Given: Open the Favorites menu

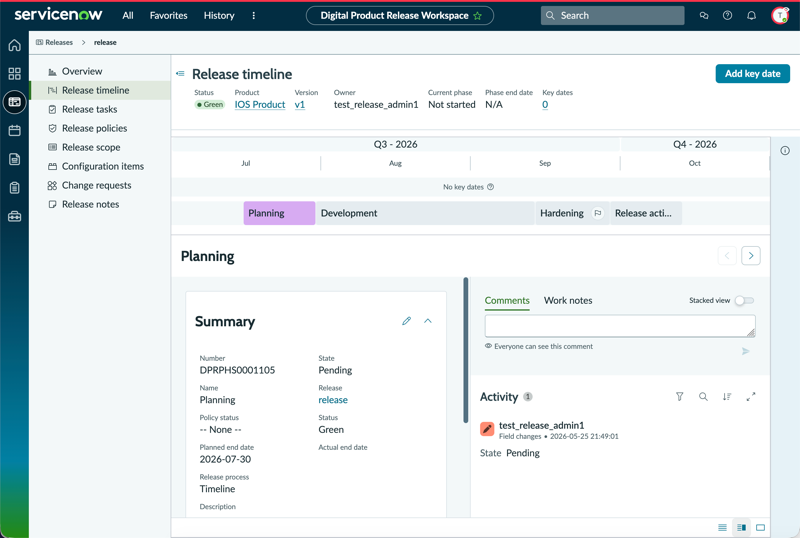Looking at the screenshot, I should (x=168, y=16).
